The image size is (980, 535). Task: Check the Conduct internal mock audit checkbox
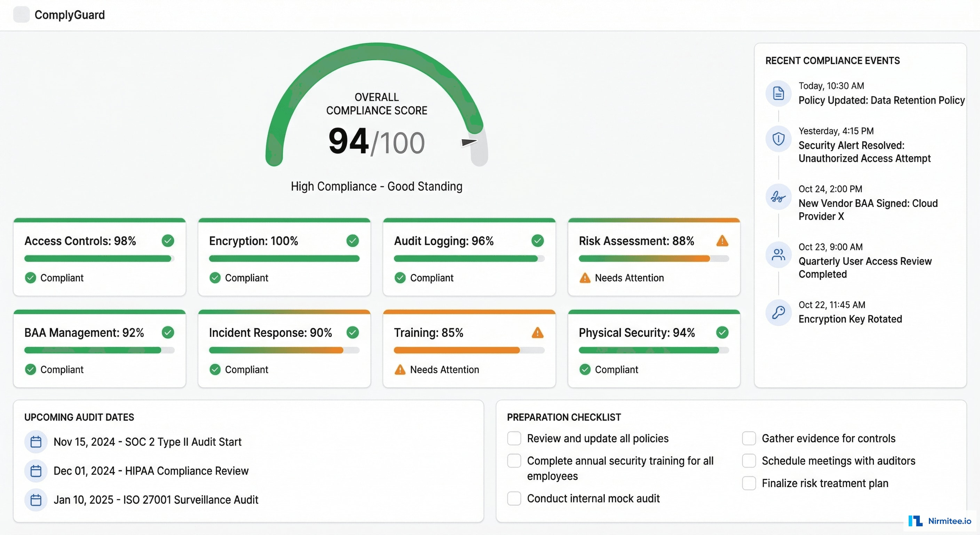pos(514,498)
